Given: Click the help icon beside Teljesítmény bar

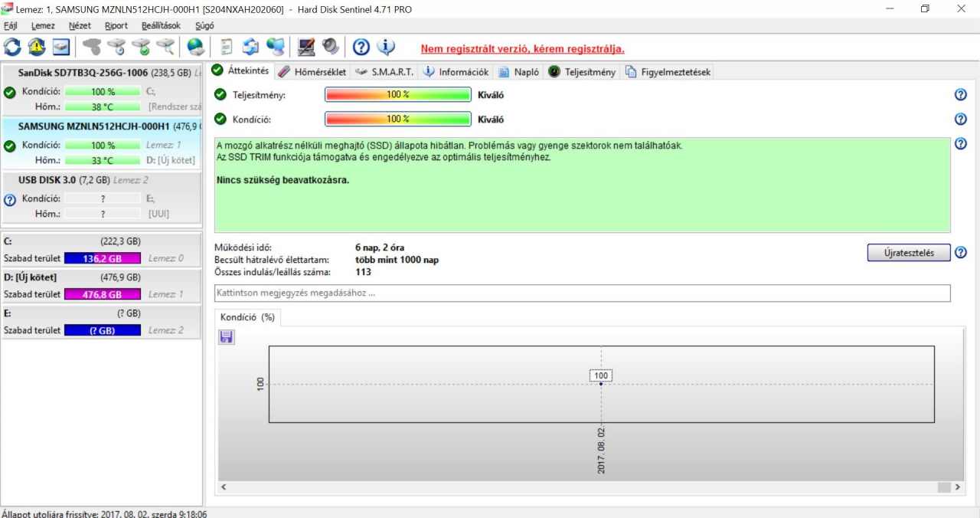Looking at the screenshot, I should [961, 95].
